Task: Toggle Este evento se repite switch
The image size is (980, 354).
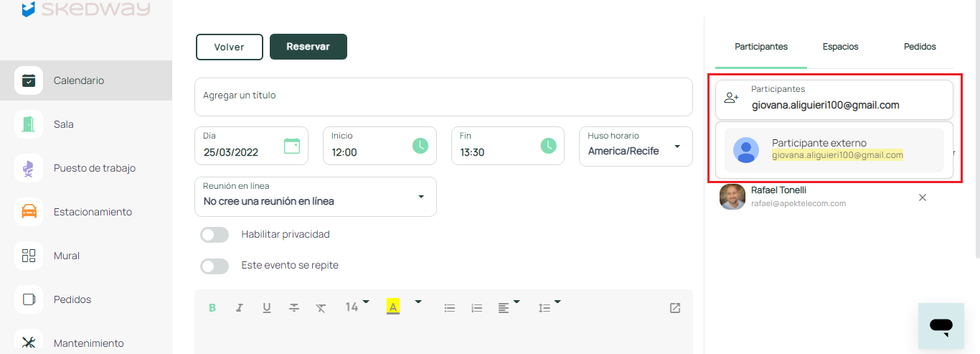Action: coord(215,266)
